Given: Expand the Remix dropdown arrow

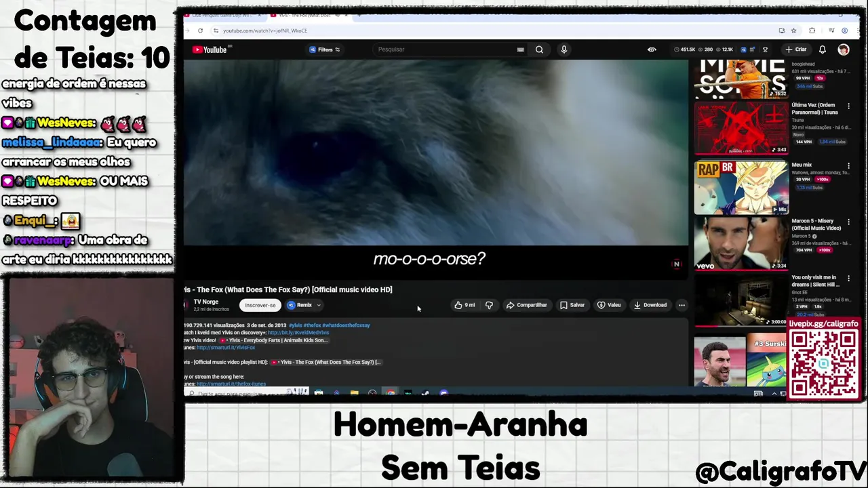Looking at the screenshot, I should [x=319, y=305].
